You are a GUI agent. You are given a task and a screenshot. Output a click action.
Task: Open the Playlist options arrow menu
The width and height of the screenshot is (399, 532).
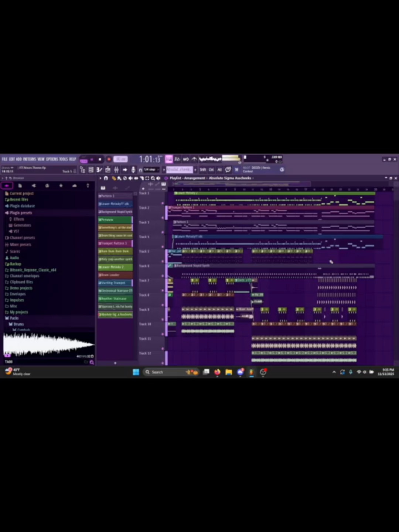tap(100, 178)
